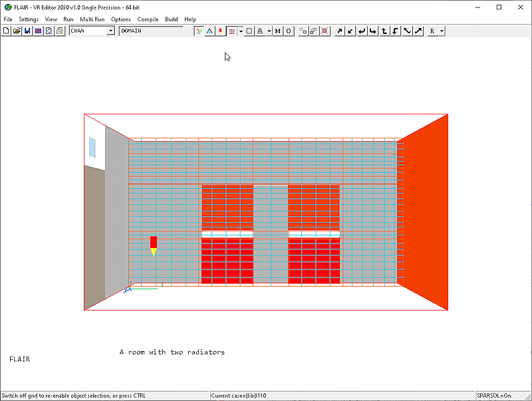532x401 pixels.
Task: Click the O button in the toolbar
Action: tap(289, 31)
